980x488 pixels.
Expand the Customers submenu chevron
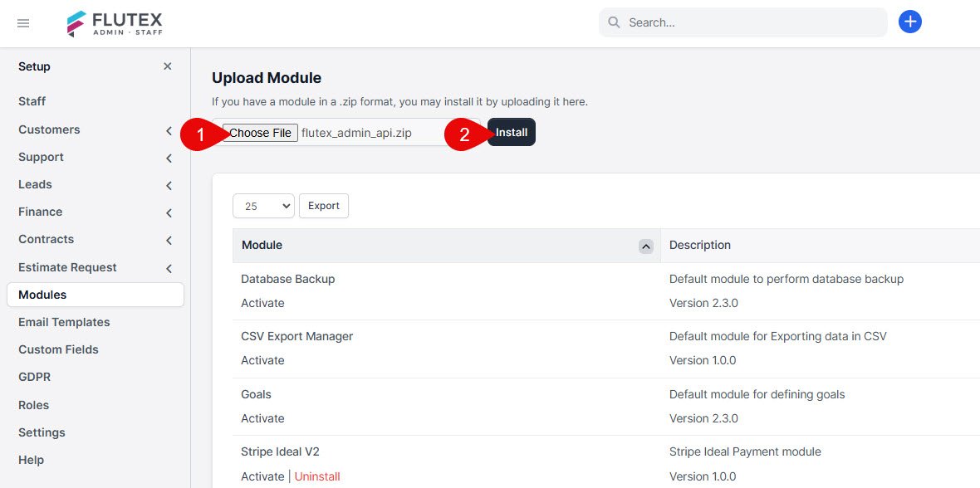point(169,130)
